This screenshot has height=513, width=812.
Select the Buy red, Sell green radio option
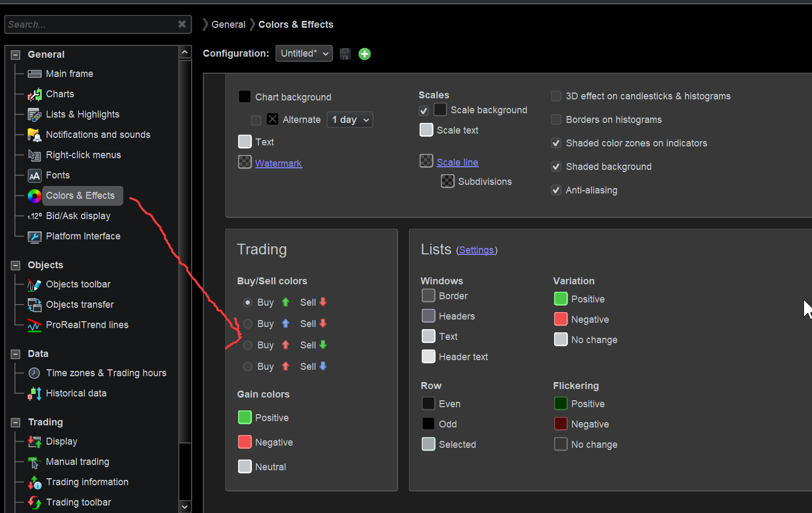tap(247, 345)
